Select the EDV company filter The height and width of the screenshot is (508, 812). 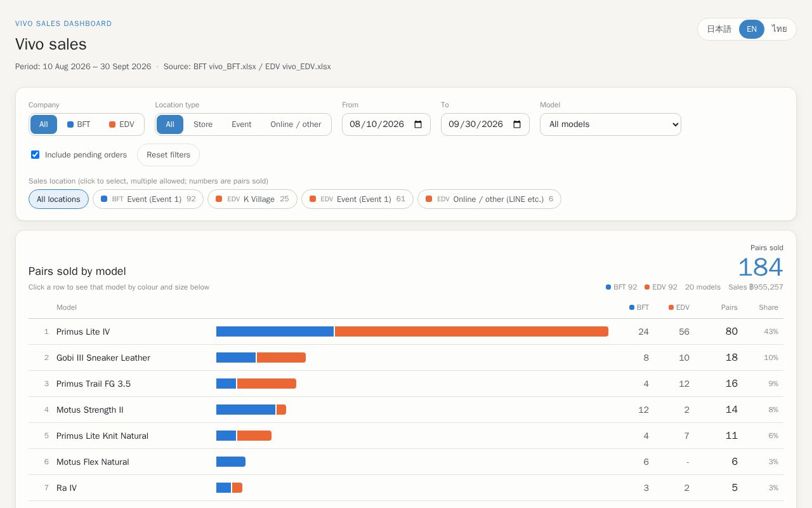(121, 124)
